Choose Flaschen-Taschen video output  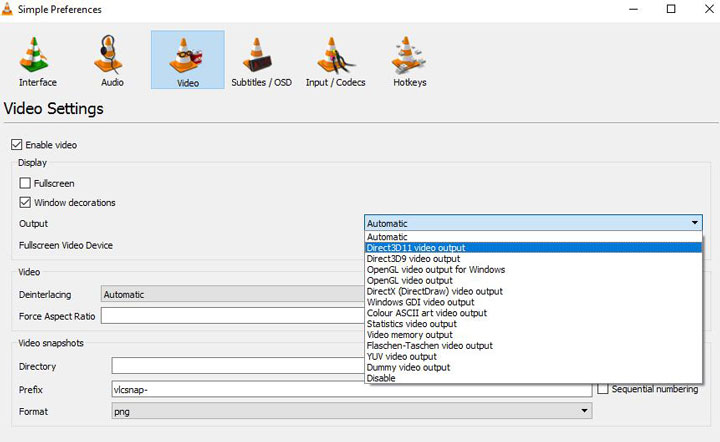(533, 346)
